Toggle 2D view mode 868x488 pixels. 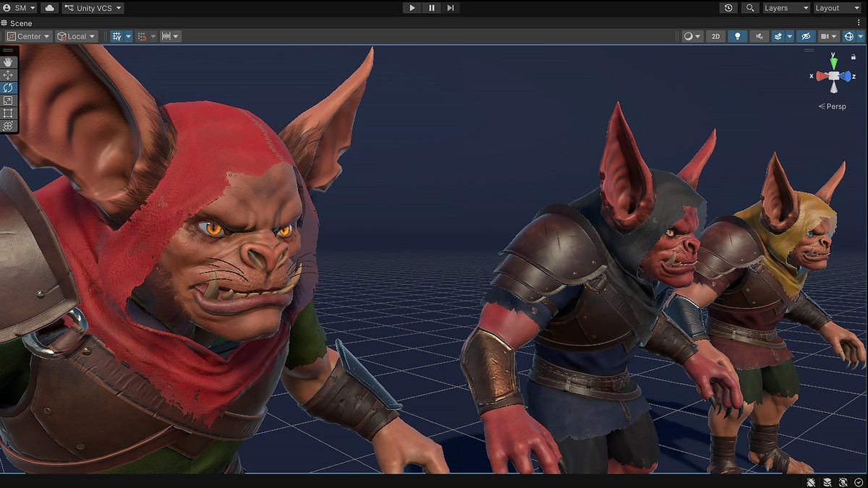coord(715,36)
